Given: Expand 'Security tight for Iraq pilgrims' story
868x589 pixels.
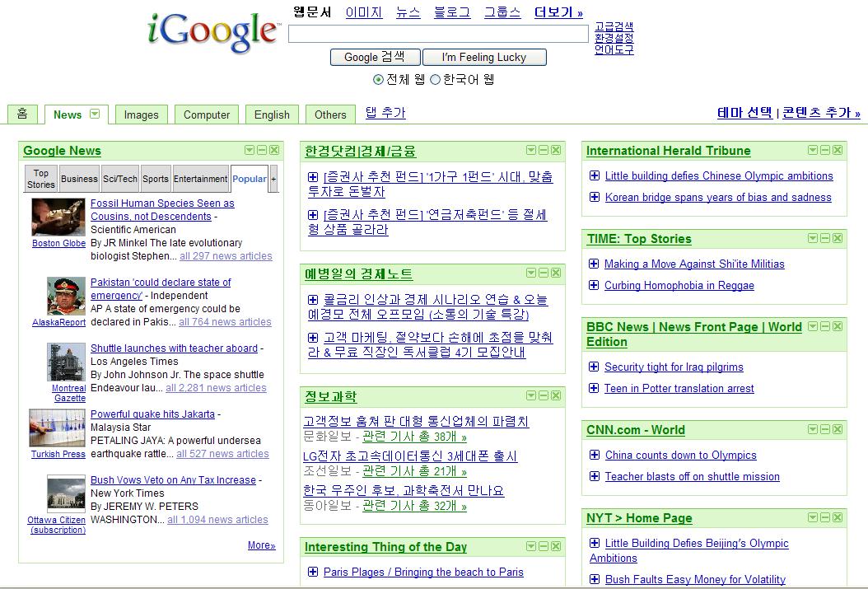Looking at the screenshot, I should coord(594,367).
